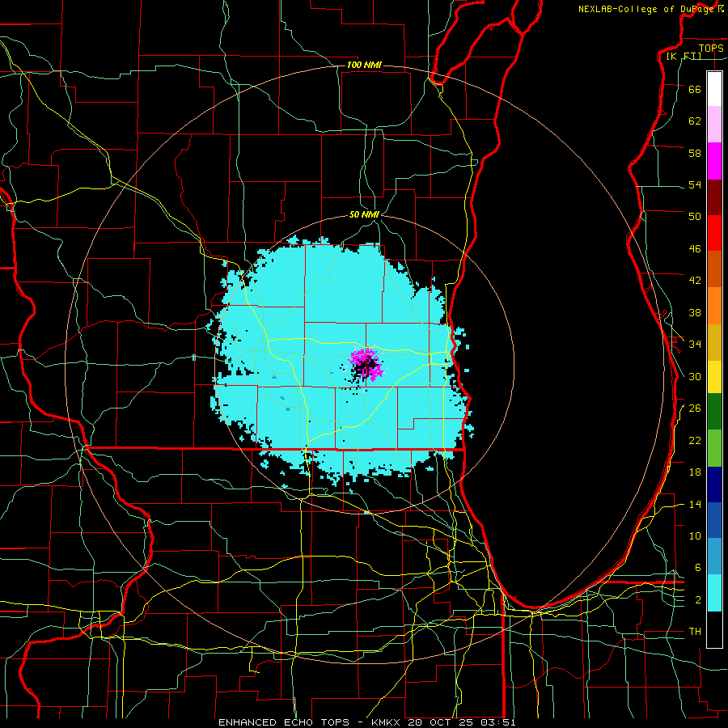Click the "100 NMI" range ring label
The image size is (728, 728).
(364, 65)
